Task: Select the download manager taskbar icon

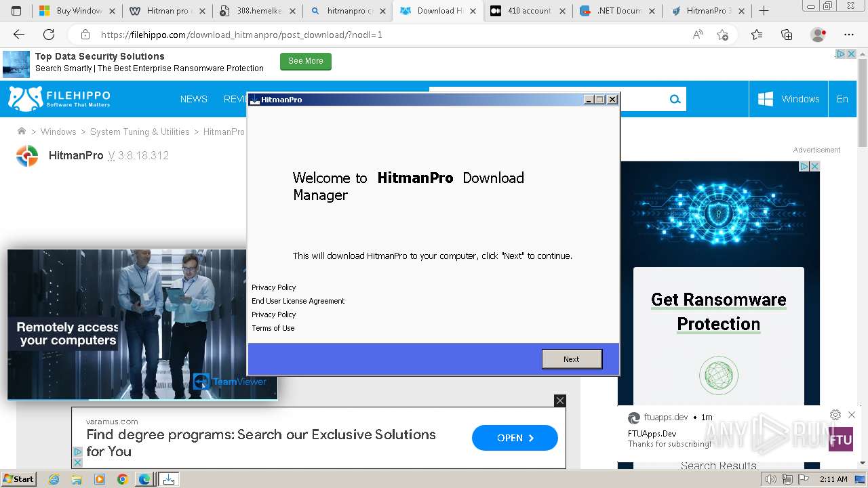Action: (x=168, y=479)
